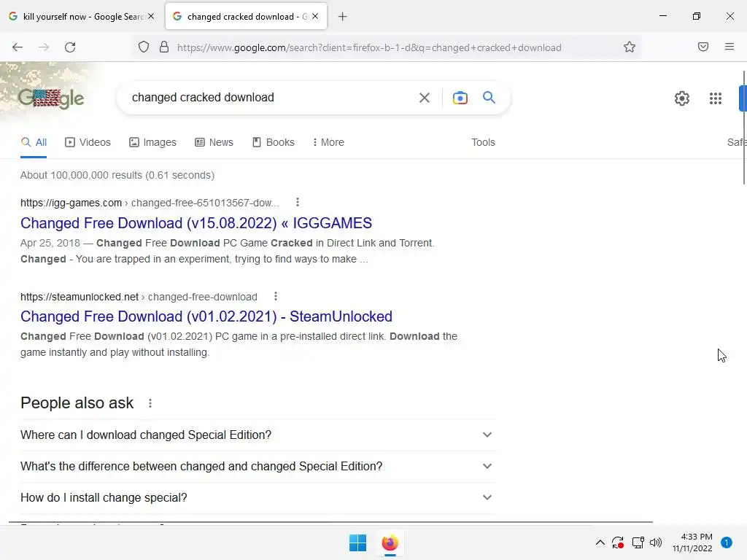Show hidden system tray icons
The height and width of the screenshot is (560, 747).
tap(600, 542)
